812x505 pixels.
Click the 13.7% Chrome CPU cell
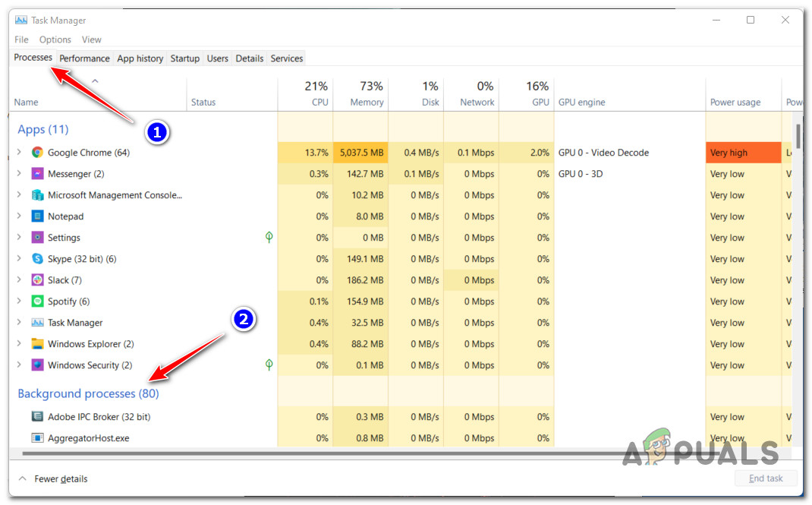tap(306, 153)
